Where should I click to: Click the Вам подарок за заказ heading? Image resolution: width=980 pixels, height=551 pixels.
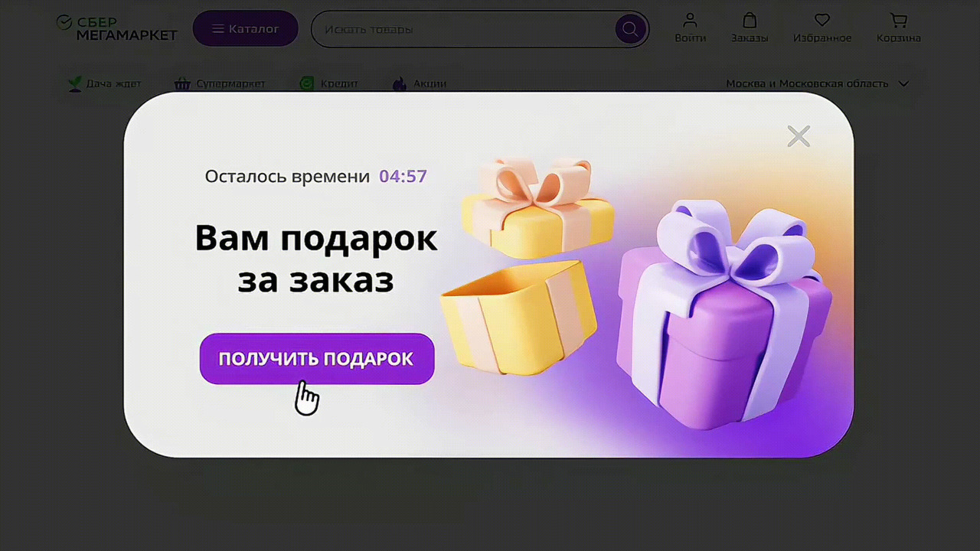coord(316,259)
